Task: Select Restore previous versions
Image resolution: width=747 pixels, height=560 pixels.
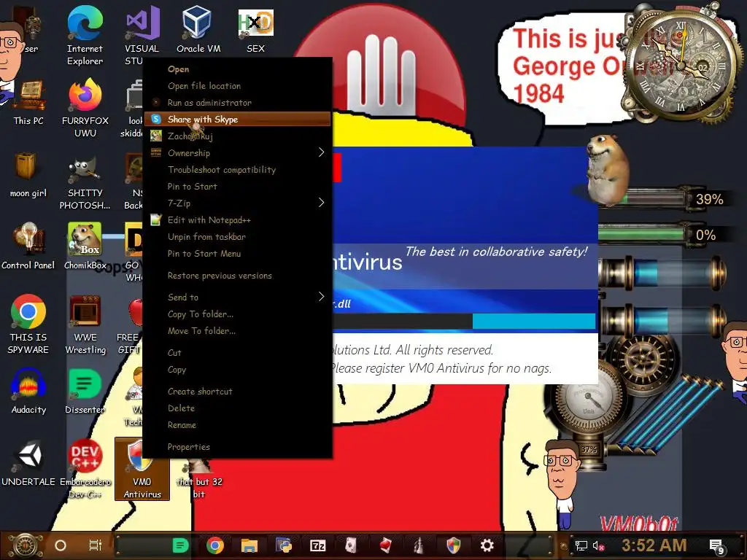Action: coord(237,275)
